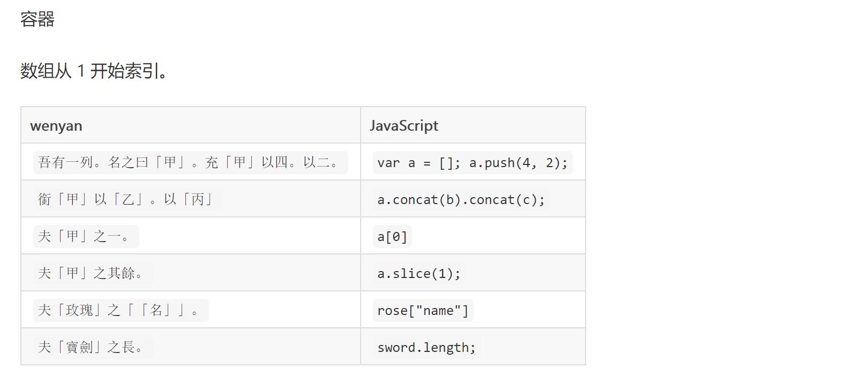Click the digit 1 in the indexing sentence
Image resolution: width=868 pixels, height=383 pixels.
[81, 71]
